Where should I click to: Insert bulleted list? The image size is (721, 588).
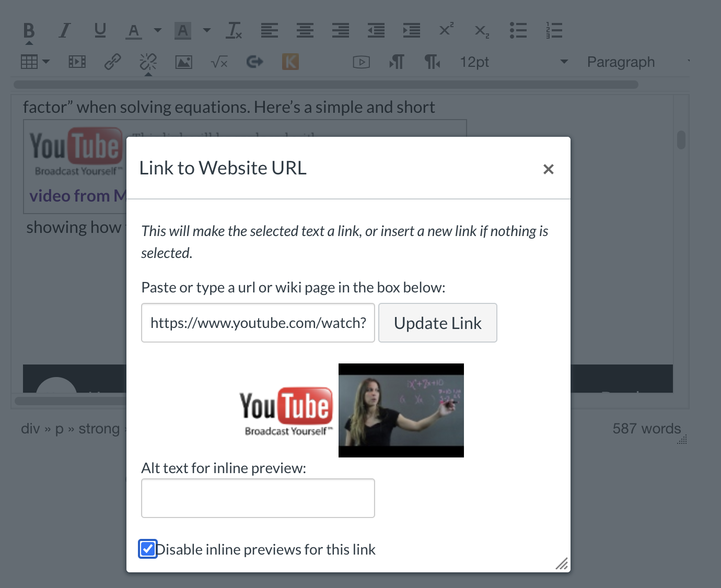click(518, 30)
